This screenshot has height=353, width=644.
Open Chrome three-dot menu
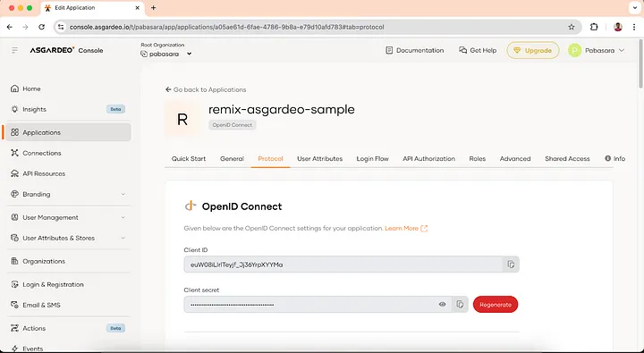coord(634,27)
